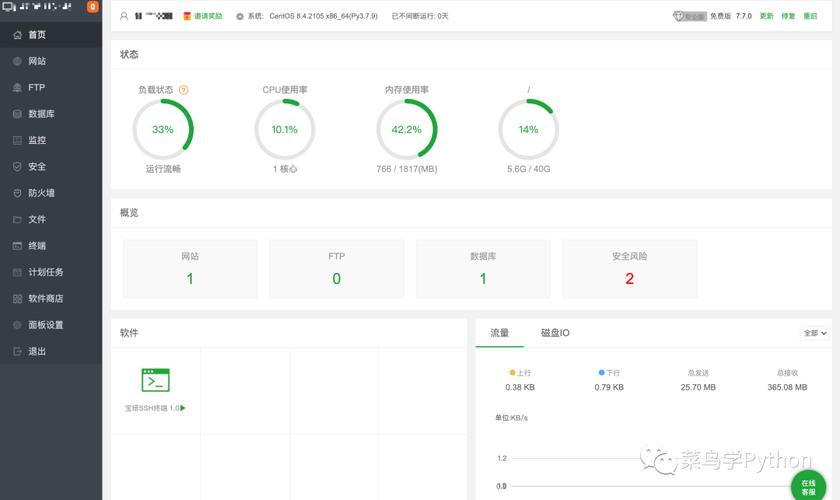Open the 数据库 overview card showing 1
This screenshot has width=840, height=500.
tap(483, 268)
